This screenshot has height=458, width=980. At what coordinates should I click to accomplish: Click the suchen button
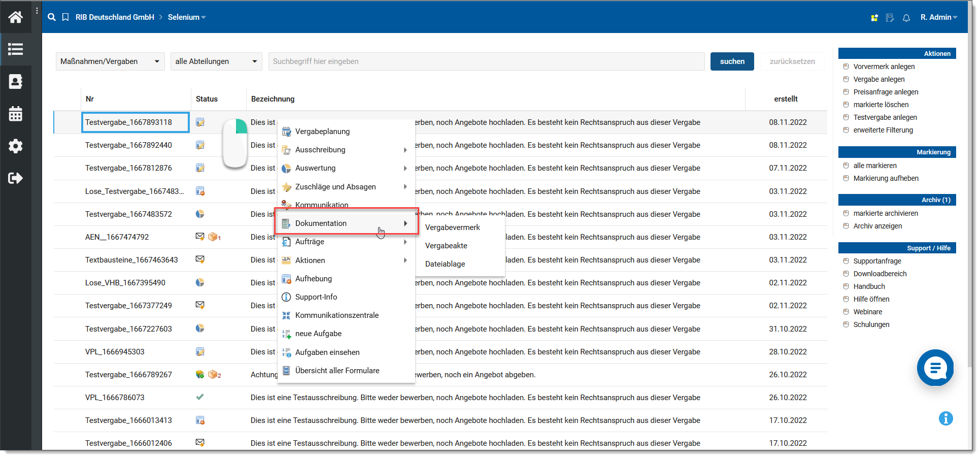click(x=732, y=61)
